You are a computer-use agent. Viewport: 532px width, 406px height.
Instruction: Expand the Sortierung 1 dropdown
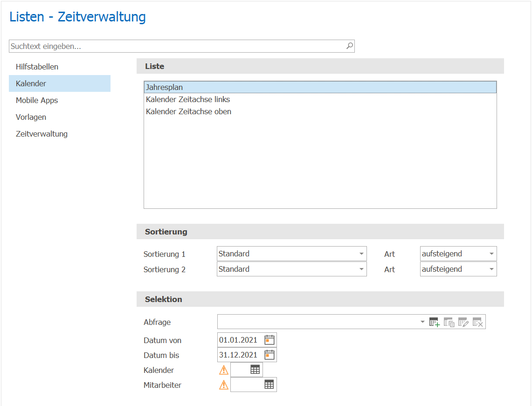[x=361, y=254]
